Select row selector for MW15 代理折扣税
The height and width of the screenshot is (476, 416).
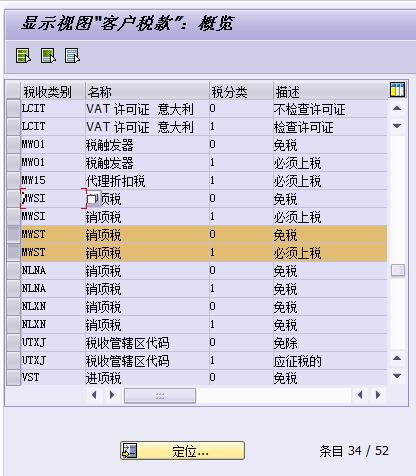(13, 181)
